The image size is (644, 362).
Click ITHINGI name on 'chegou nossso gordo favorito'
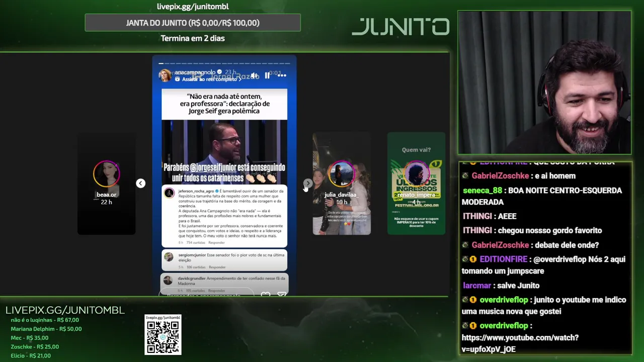[477, 230]
